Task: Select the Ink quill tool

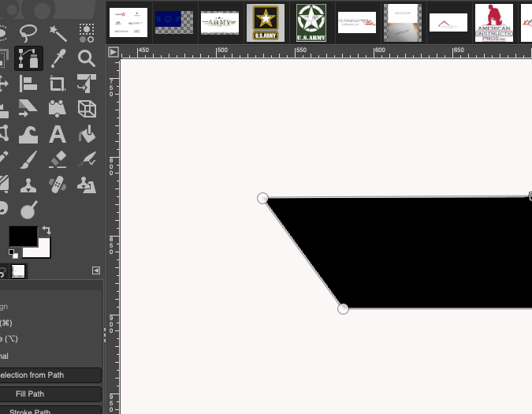Action: pyautogui.click(x=87, y=159)
